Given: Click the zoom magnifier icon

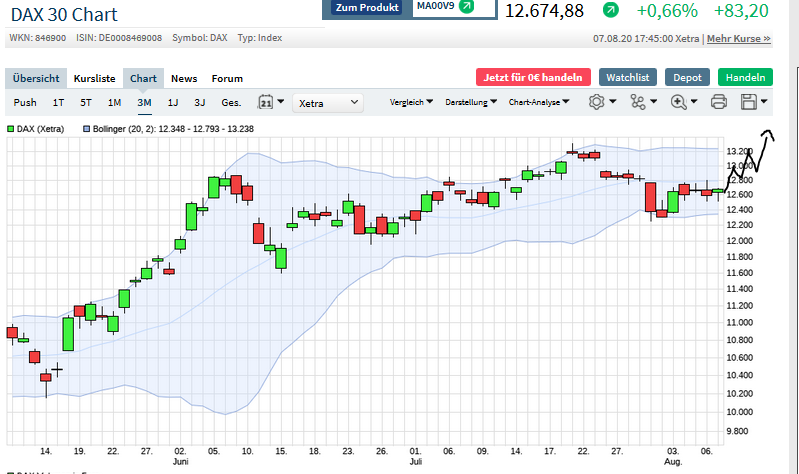Looking at the screenshot, I should (678, 102).
